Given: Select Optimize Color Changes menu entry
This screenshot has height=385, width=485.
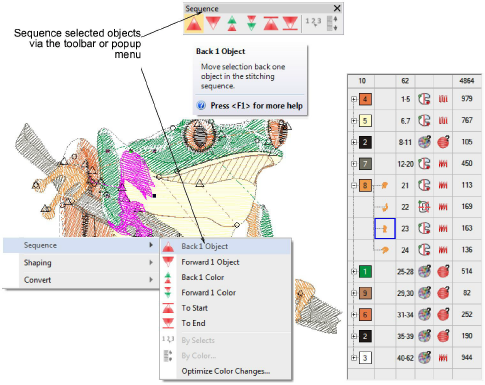Looking at the screenshot, I should (x=226, y=371).
